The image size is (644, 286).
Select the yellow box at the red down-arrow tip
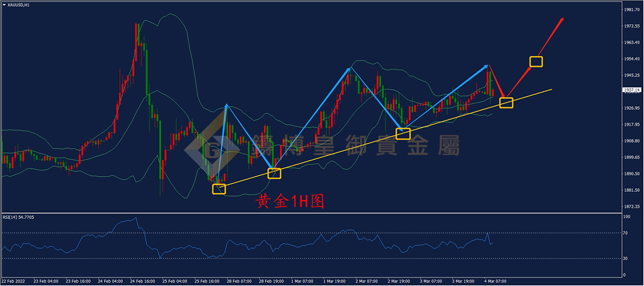pyautogui.click(x=506, y=103)
